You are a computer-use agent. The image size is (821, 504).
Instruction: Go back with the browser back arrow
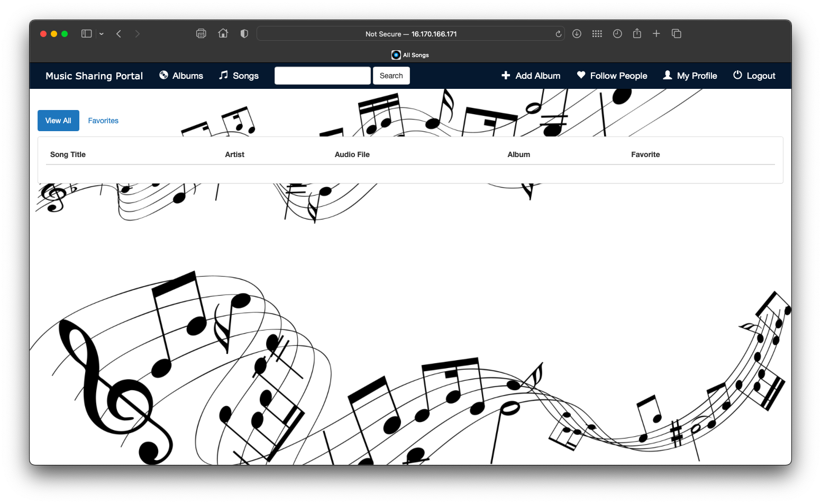point(119,34)
